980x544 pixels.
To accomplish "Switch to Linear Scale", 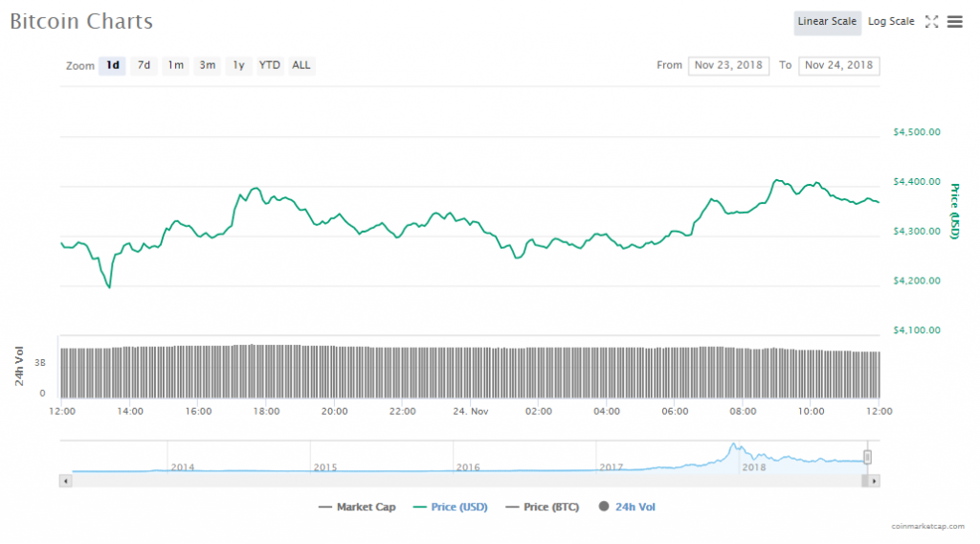I will tap(827, 22).
